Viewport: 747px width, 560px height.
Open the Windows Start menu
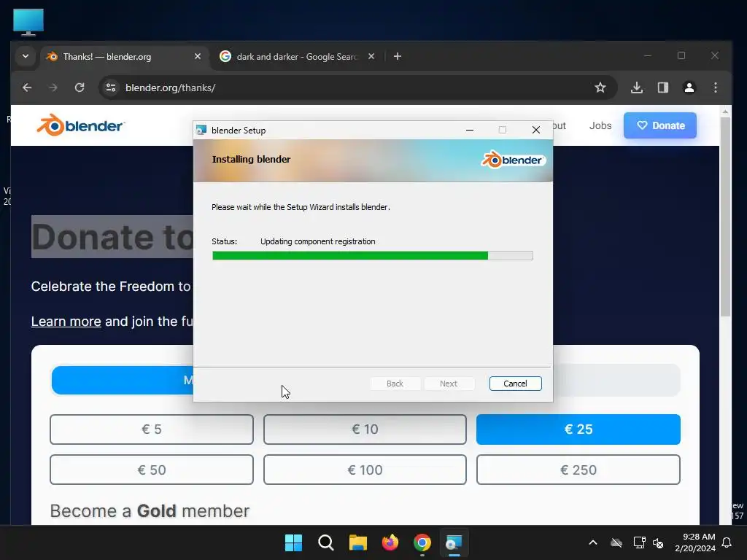pos(293,542)
